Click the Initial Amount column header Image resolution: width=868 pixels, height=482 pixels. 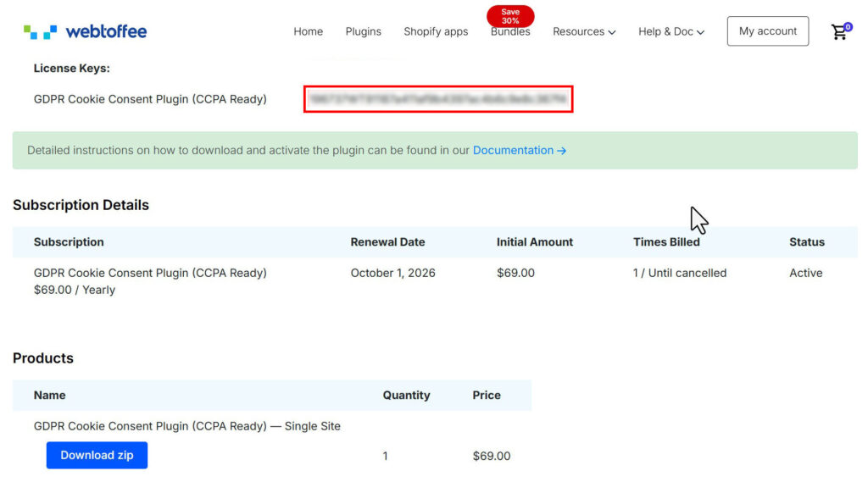(x=535, y=241)
